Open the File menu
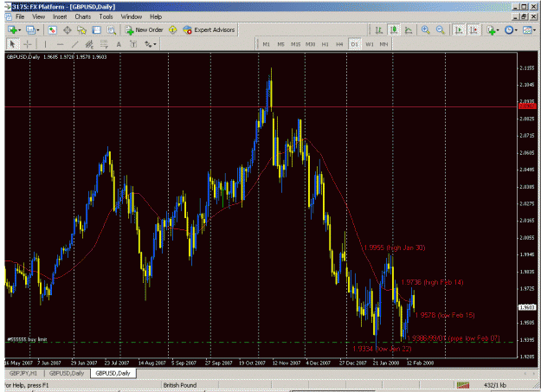Image resolution: width=541 pixels, height=392 pixels. click(x=20, y=16)
